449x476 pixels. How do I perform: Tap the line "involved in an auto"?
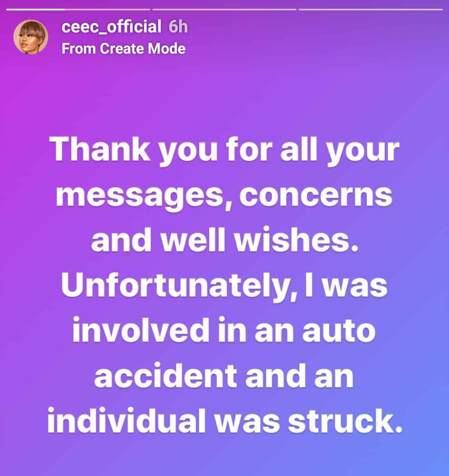(x=224, y=331)
